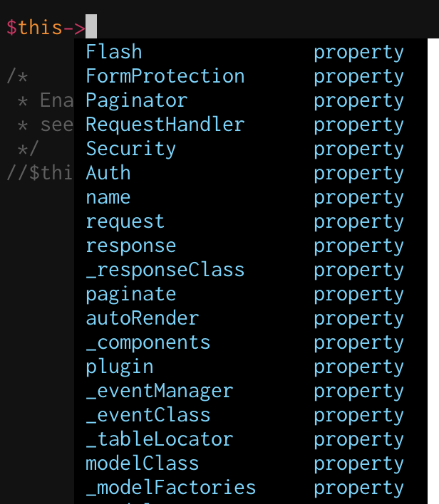Pick the _components property suggestion

[148, 342]
